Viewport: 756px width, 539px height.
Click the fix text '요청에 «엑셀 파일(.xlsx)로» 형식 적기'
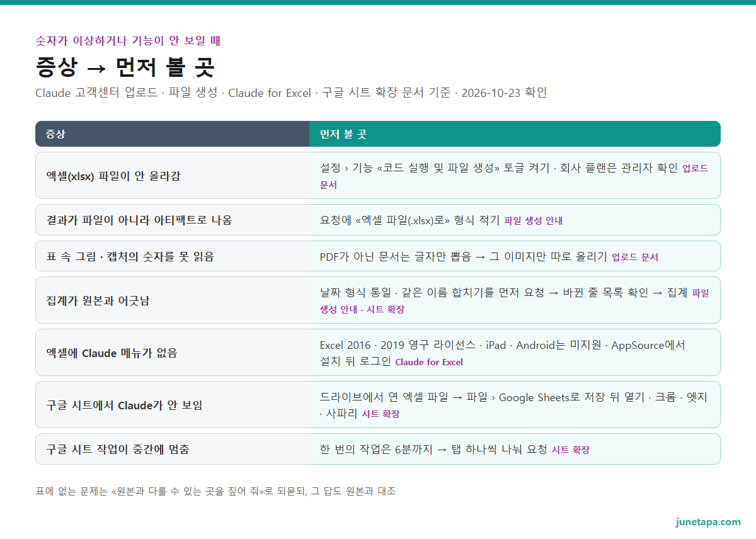click(410, 220)
